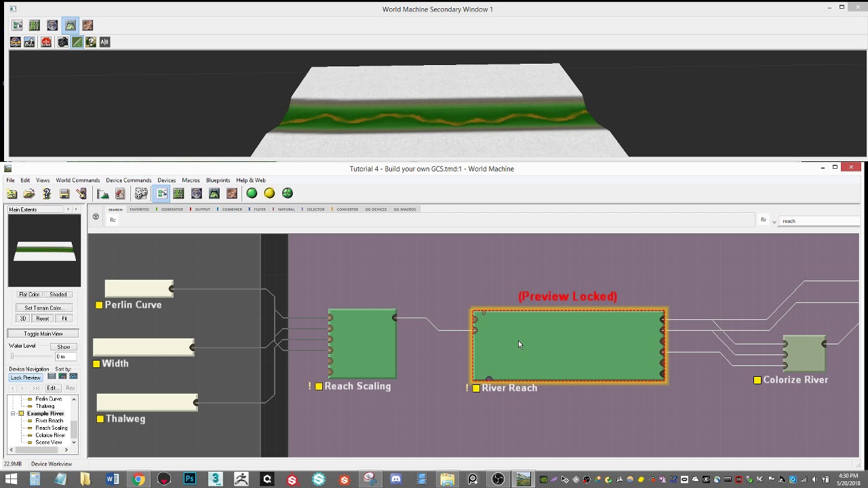Click the device search field containing reach
Screen dimensions: 868x488
click(x=820, y=221)
